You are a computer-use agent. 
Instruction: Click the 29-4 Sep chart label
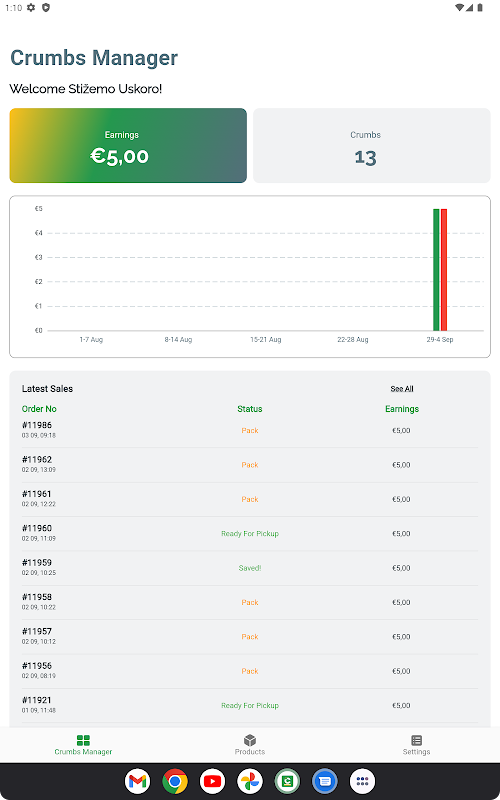(440, 340)
